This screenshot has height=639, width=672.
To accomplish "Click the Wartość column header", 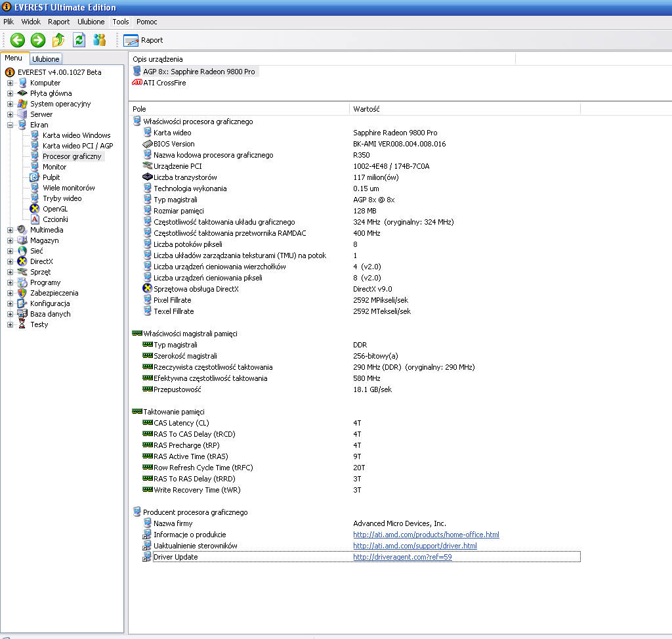I will pyautogui.click(x=465, y=109).
